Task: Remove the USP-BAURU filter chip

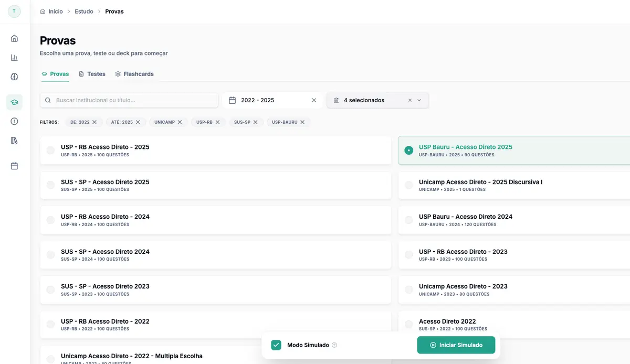Action: [x=302, y=122]
